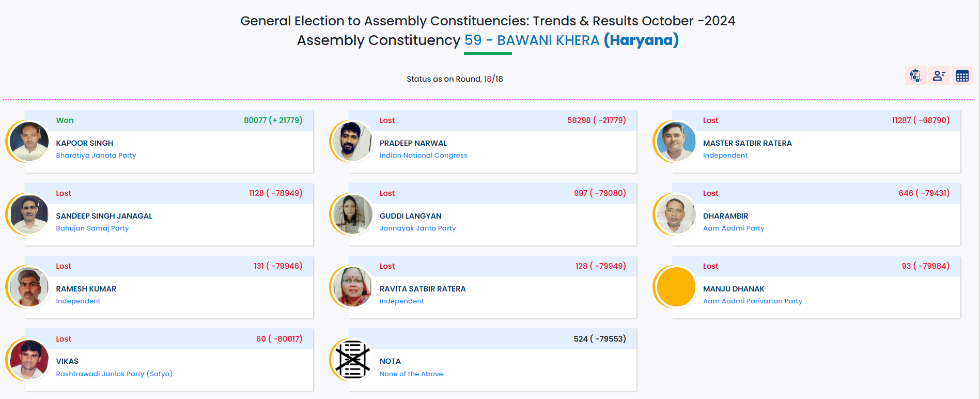Click the RAVITA SATBIR RATERA name
Screen dimensions: 980x399
pos(423,289)
